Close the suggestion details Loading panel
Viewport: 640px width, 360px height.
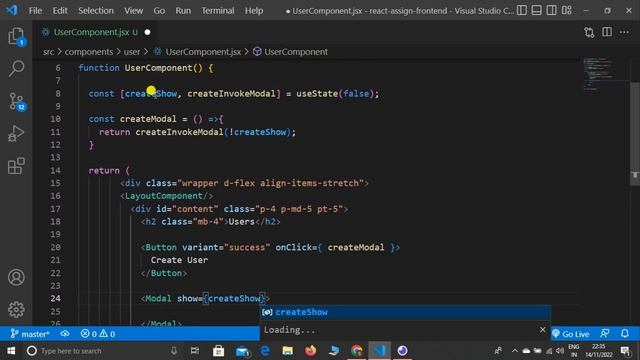542,329
